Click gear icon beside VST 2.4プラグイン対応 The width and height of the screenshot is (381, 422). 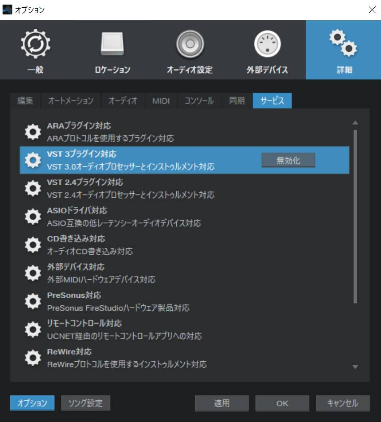pos(33,188)
